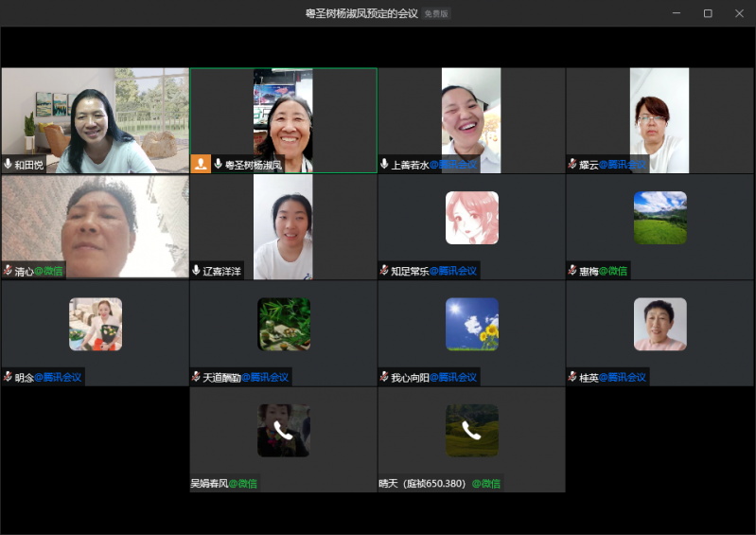Screen dimensions: 756x535
Task: Click the phone icon on 吴娟春风's tile
Action: (283, 431)
